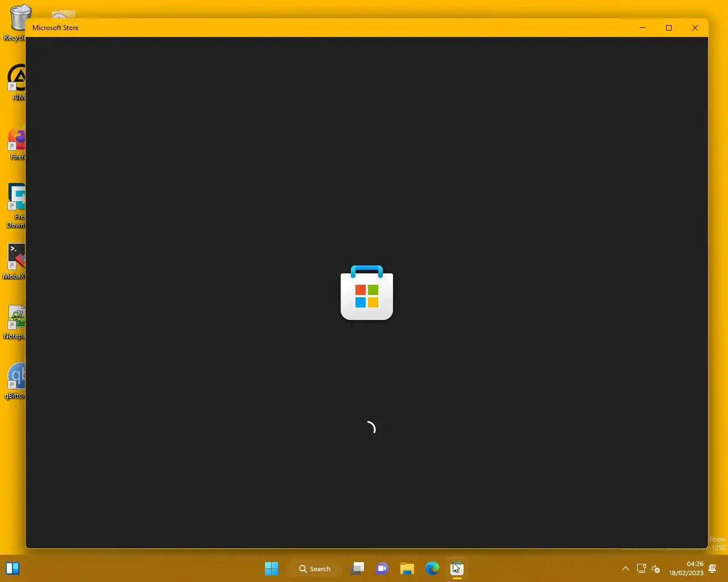Open the network status tray icon
This screenshot has width=728, height=582.
pyautogui.click(x=641, y=568)
